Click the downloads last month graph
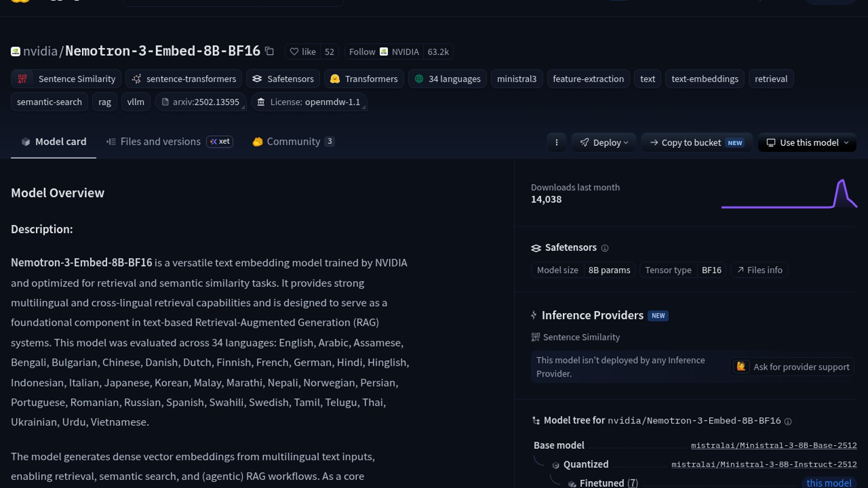The width and height of the screenshot is (868, 488). point(789,193)
